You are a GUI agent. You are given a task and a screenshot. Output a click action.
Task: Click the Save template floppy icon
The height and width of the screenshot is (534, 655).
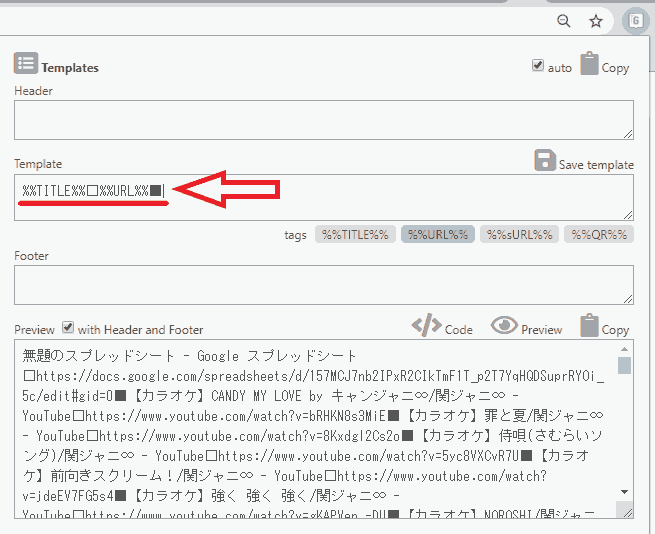point(545,160)
